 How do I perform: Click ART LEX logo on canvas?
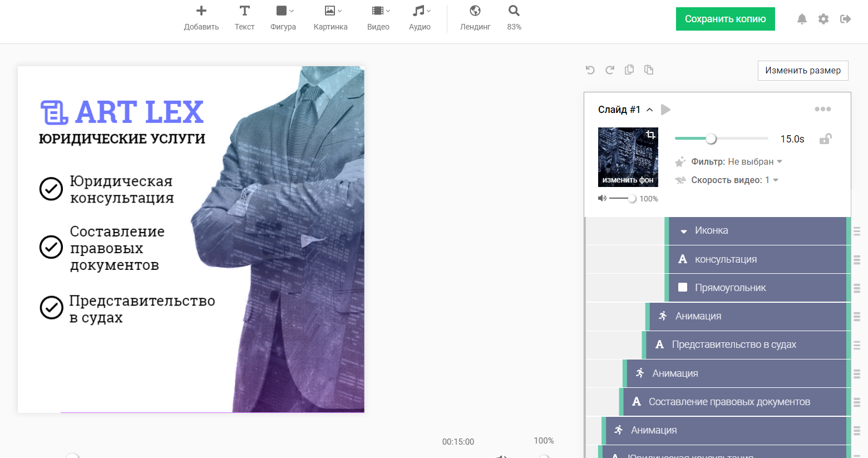coord(122,112)
